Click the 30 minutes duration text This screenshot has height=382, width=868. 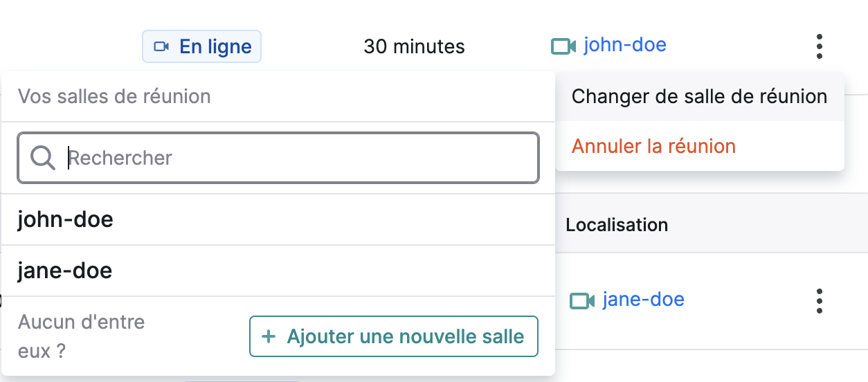coord(414,46)
